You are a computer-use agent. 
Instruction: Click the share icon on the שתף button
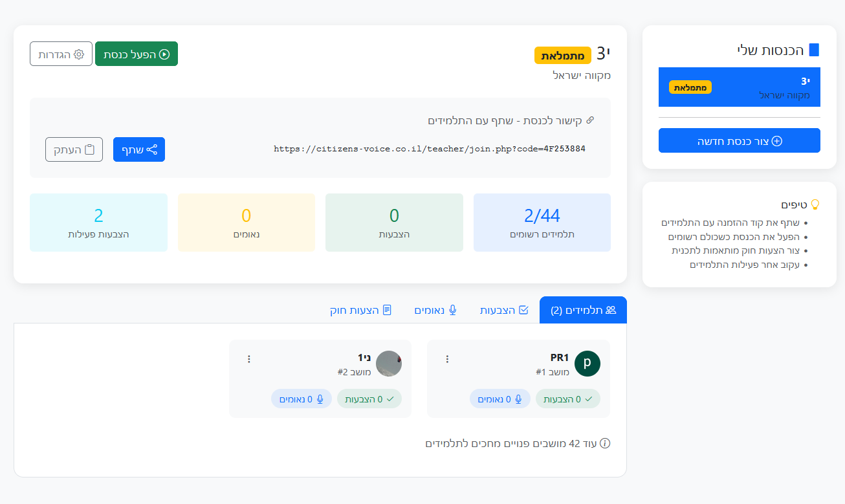click(151, 149)
